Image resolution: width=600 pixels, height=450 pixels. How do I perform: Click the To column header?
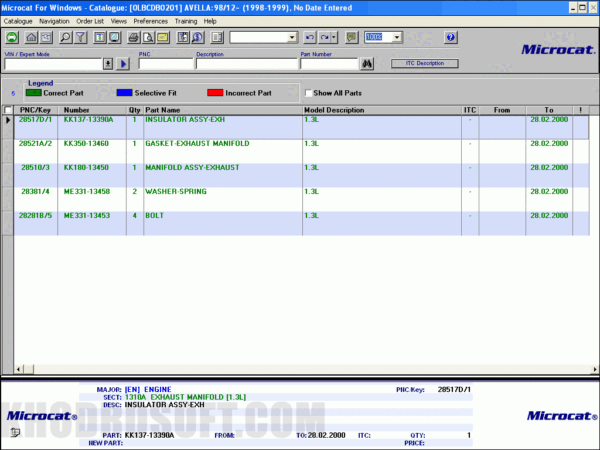[x=549, y=110]
